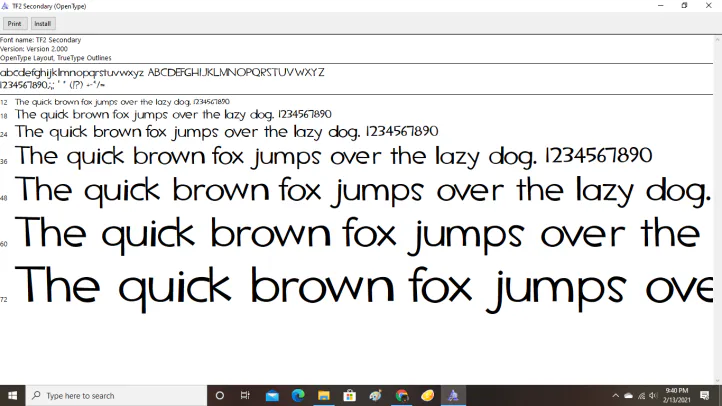Install the TF2 Secondary font
Screen dimensions: 722x406
pos(42,23)
